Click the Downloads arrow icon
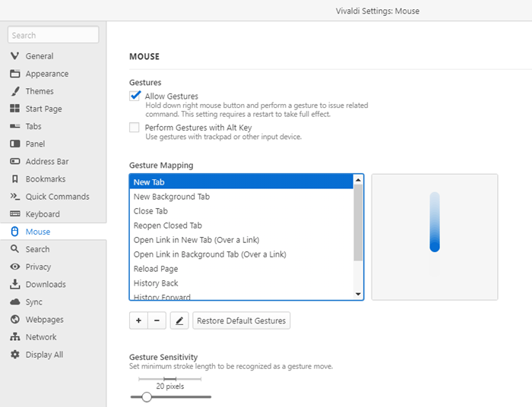Screen dimensions: 532x407 pos(14,284)
